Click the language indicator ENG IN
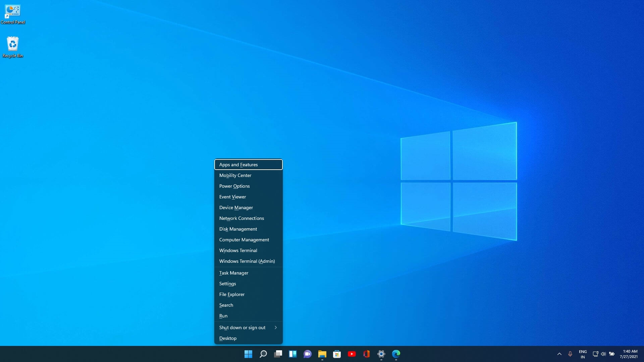 click(x=583, y=354)
